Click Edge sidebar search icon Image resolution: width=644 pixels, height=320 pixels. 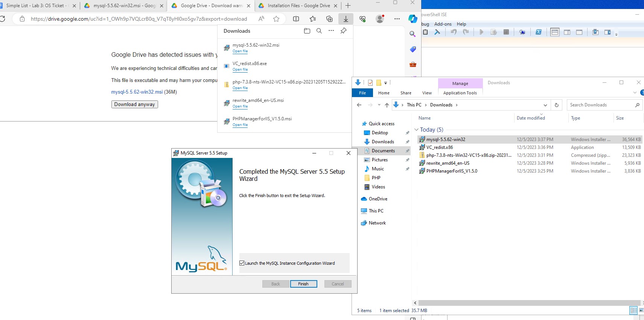click(x=413, y=34)
